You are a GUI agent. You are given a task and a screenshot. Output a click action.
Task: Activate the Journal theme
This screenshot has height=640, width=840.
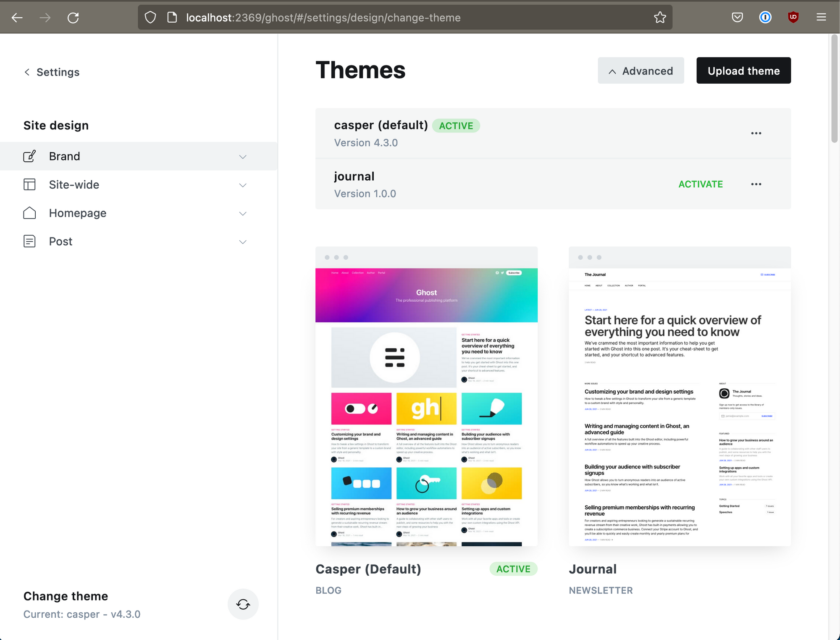[x=701, y=184]
